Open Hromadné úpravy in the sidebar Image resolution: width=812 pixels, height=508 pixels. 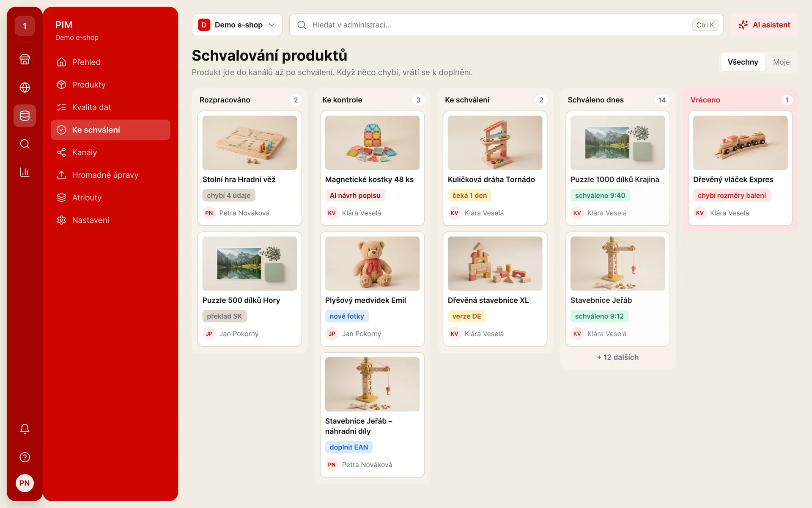point(110,175)
